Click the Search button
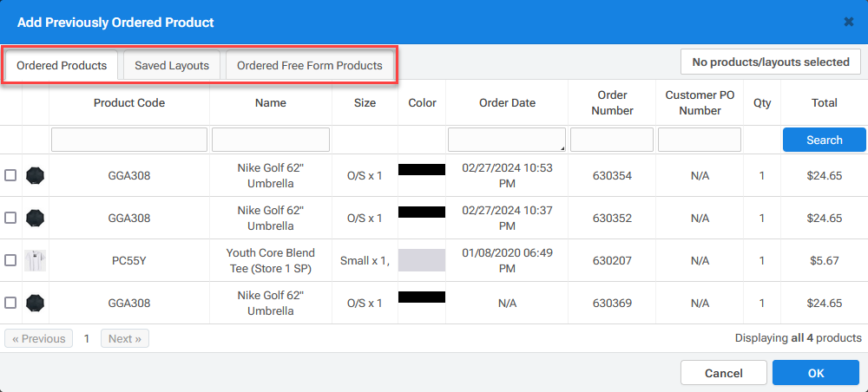The image size is (868, 392). pyautogui.click(x=825, y=140)
